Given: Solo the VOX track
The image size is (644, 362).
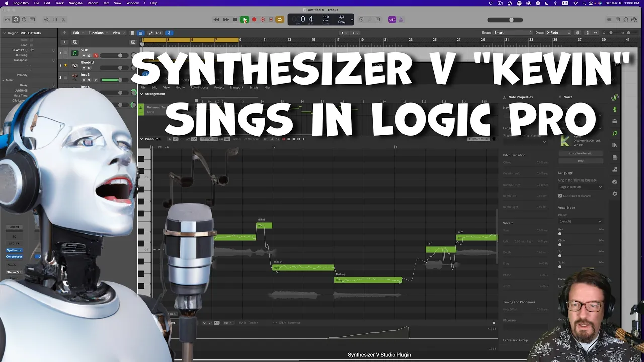Looking at the screenshot, I should (x=89, y=56).
